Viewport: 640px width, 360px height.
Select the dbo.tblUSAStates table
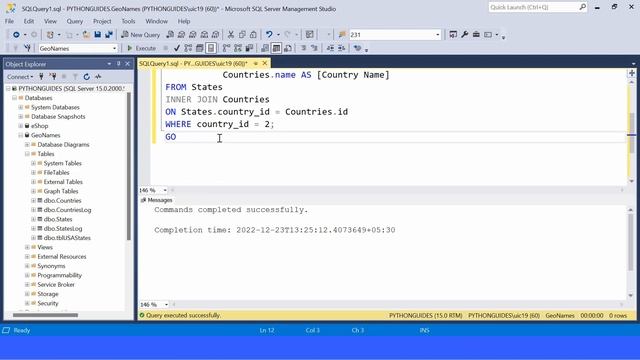(67, 238)
